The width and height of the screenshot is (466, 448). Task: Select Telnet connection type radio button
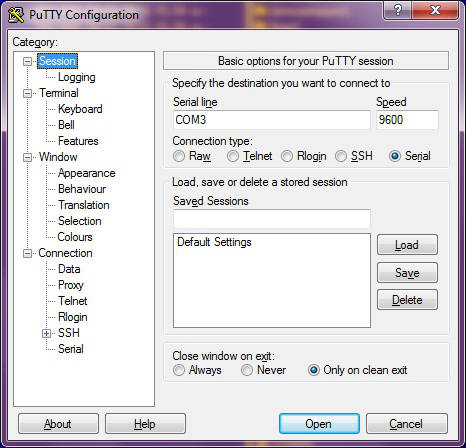(233, 156)
